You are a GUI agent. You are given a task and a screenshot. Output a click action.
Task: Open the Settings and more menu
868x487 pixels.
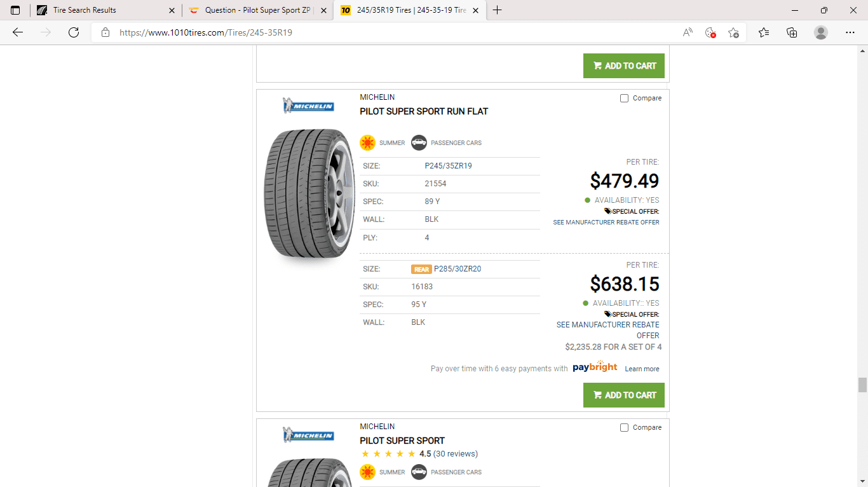coord(850,32)
